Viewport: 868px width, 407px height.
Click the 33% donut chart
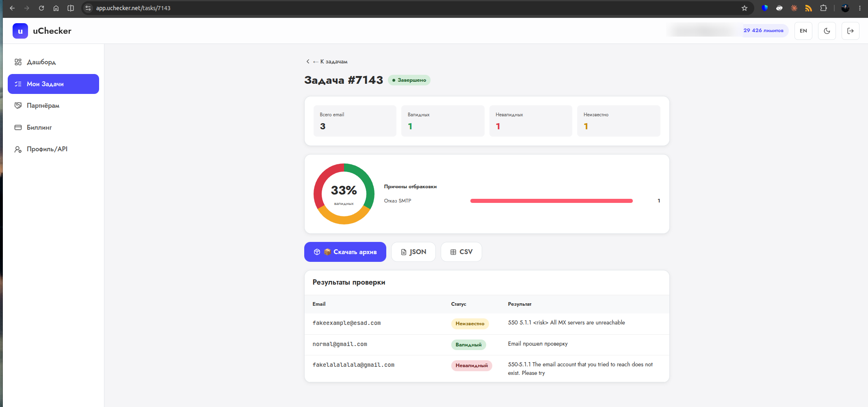click(344, 194)
